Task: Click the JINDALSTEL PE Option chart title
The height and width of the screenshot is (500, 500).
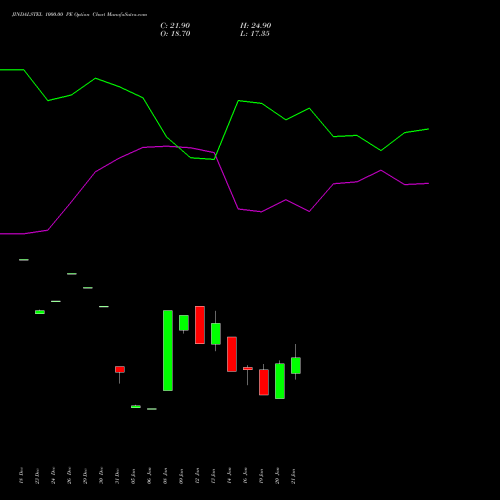Action: [x=79, y=15]
